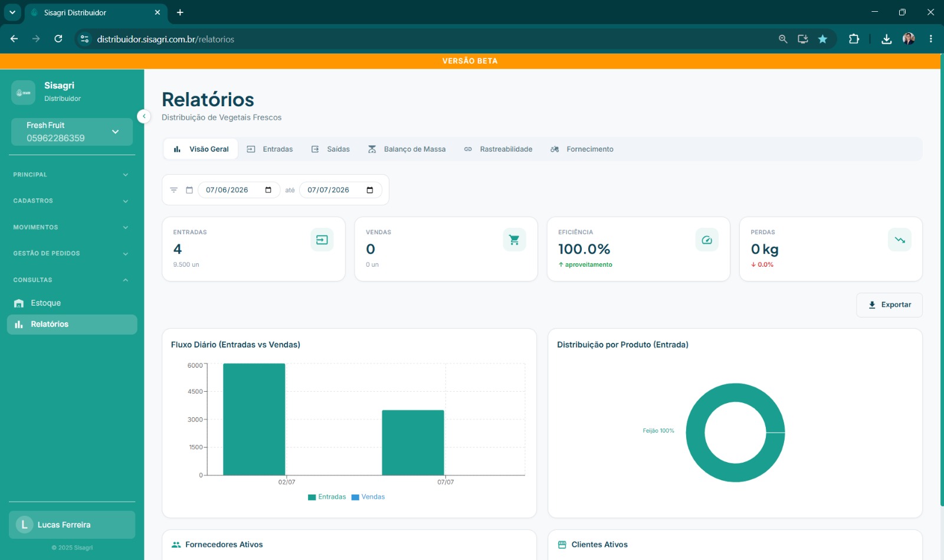Open the Balanço de Massa tab
Viewport: 944px width, 560px height.
click(x=407, y=149)
